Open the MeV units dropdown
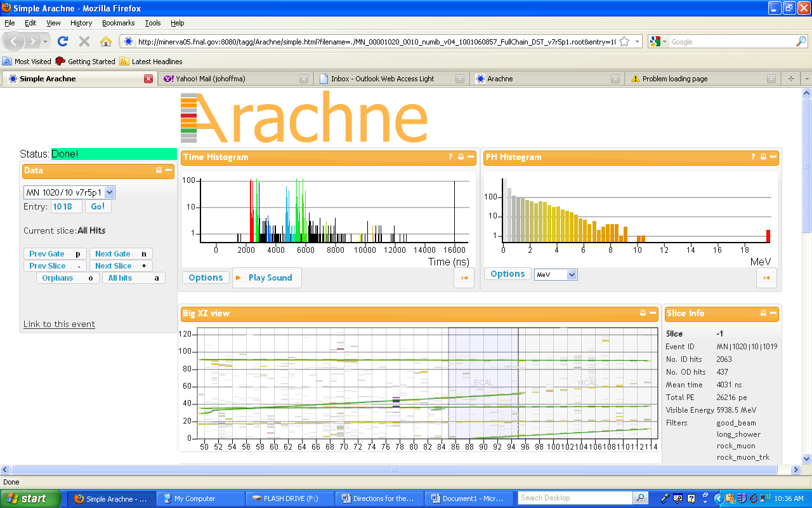 (x=572, y=274)
